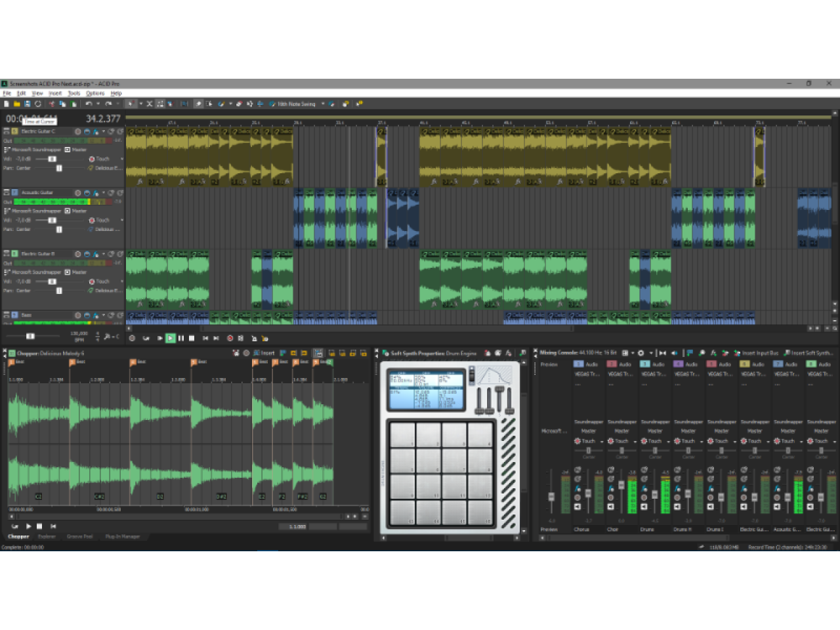Mute the Acoustic Guitar track
The image size is (840, 630).
click(x=111, y=193)
